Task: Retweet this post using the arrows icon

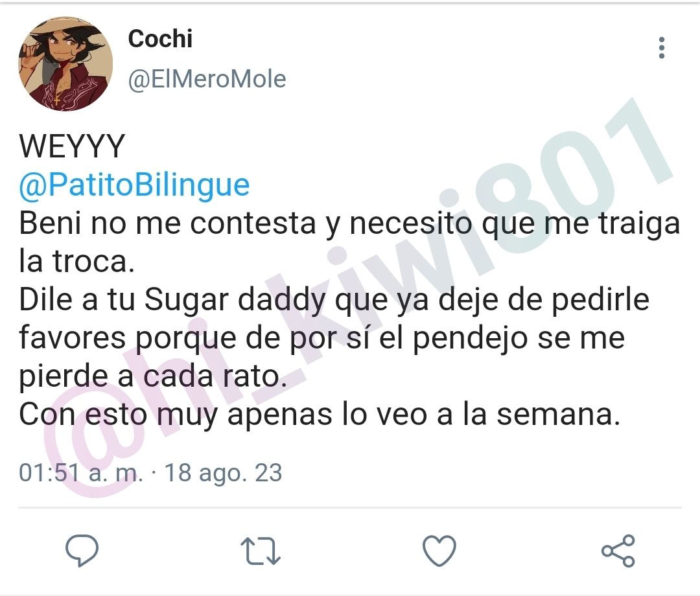Action: (x=261, y=551)
